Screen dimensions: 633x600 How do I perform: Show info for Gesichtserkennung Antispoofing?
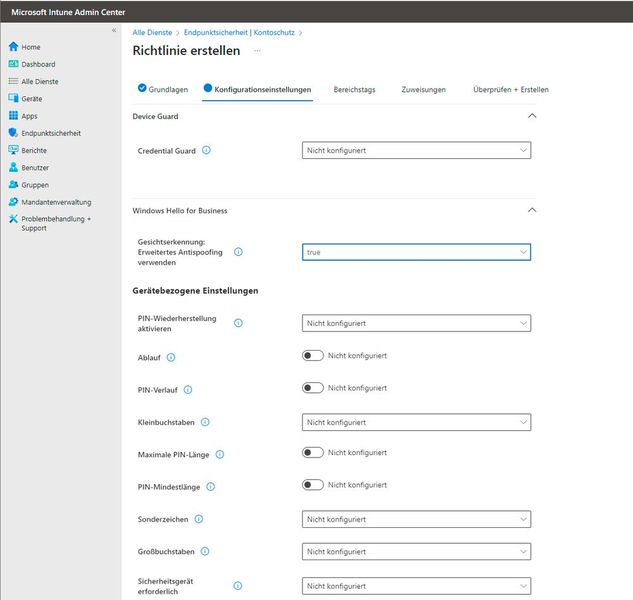[238, 252]
